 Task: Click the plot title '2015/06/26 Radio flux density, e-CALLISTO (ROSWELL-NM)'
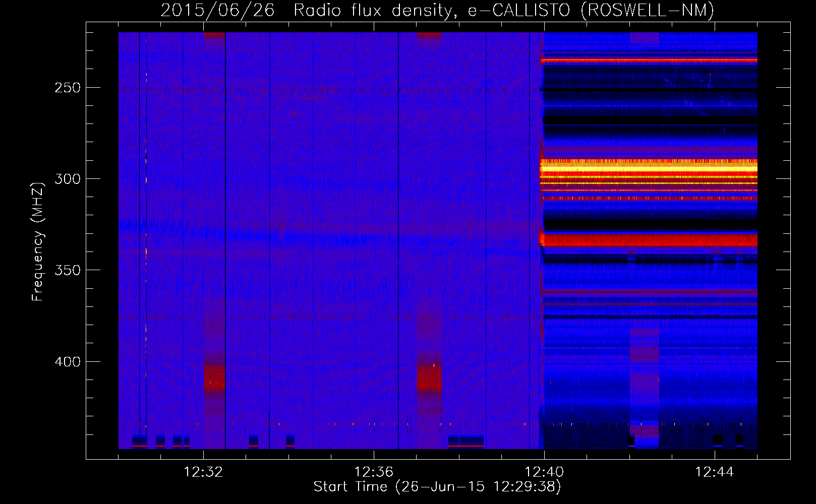click(x=437, y=10)
